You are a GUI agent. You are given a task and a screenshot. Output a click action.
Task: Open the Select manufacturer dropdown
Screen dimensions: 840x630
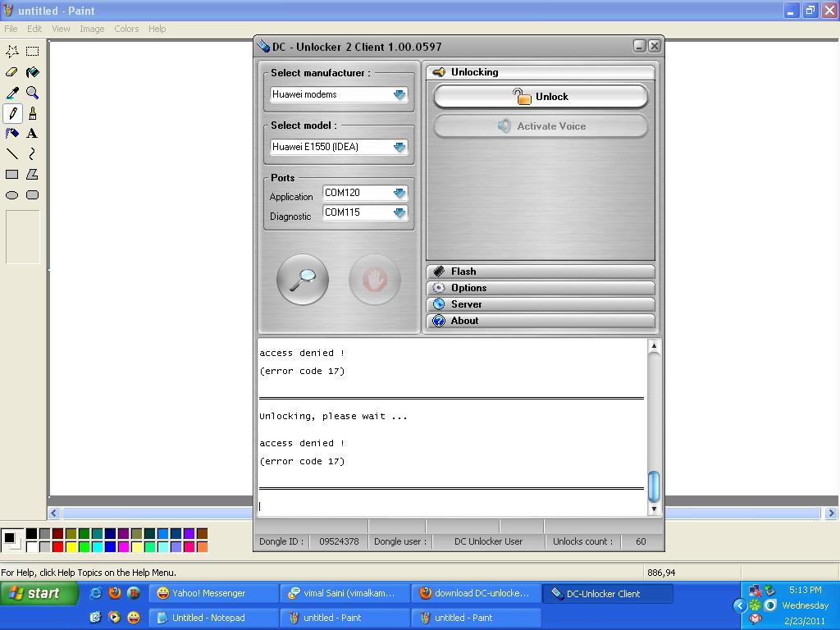(x=399, y=95)
